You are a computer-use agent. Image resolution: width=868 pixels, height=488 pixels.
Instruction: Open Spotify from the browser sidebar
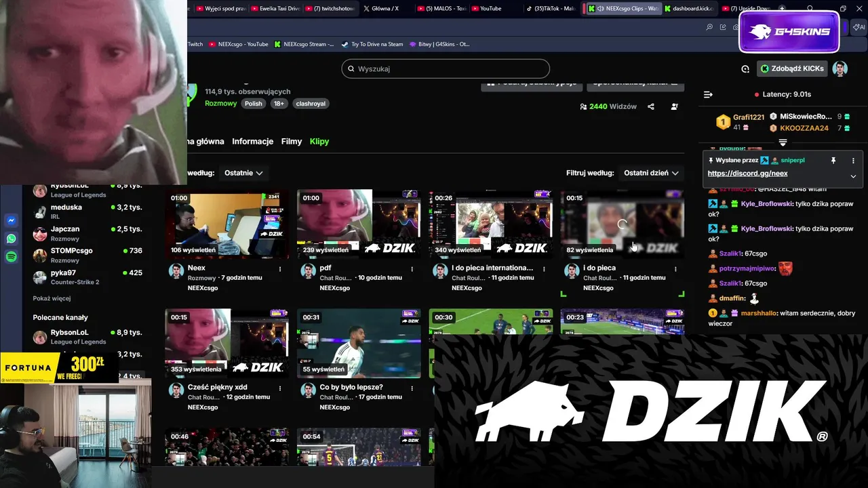click(x=12, y=257)
